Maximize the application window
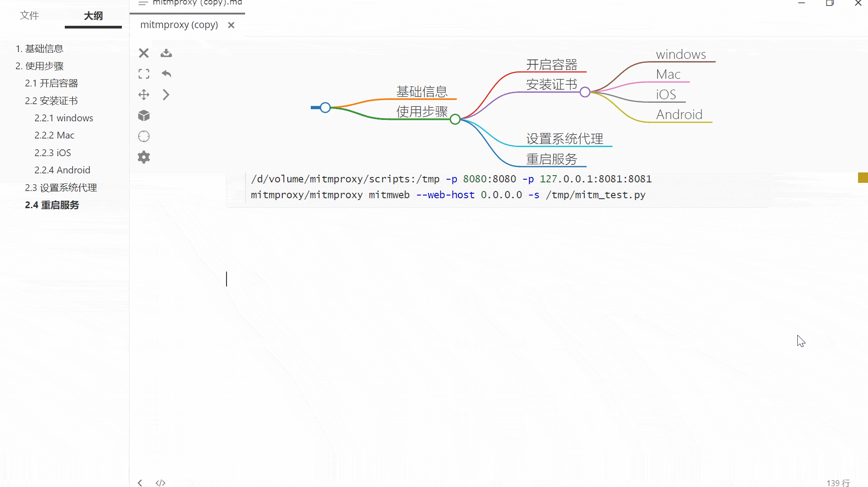The image size is (868, 487). click(x=830, y=3)
